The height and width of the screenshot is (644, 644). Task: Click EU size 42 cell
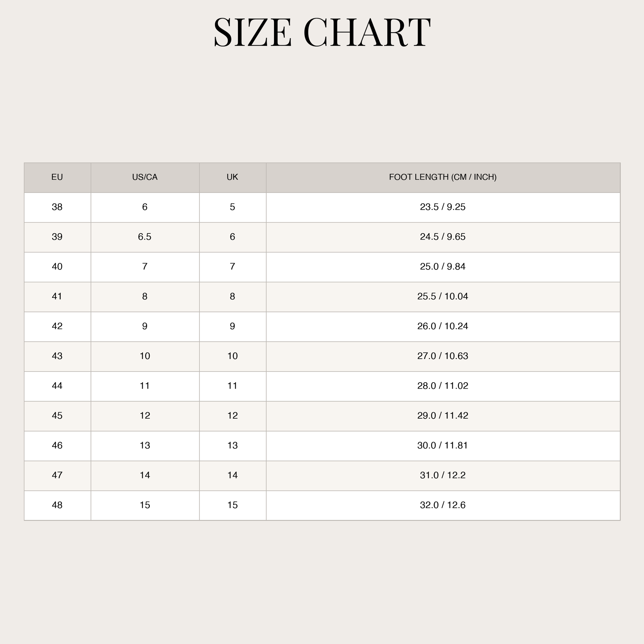(x=57, y=327)
